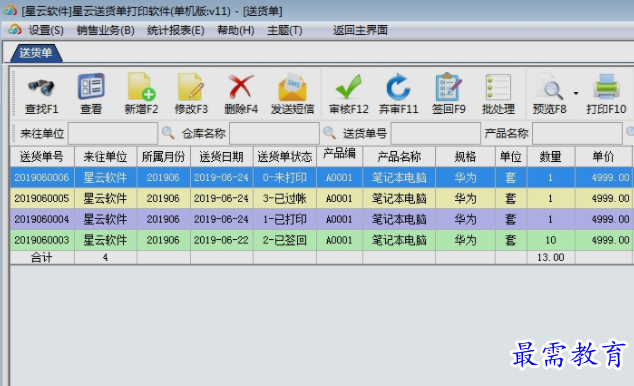Click the 查找F1 binoculars icon
This screenshot has height=386, width=634.
[x=41, y=87]
